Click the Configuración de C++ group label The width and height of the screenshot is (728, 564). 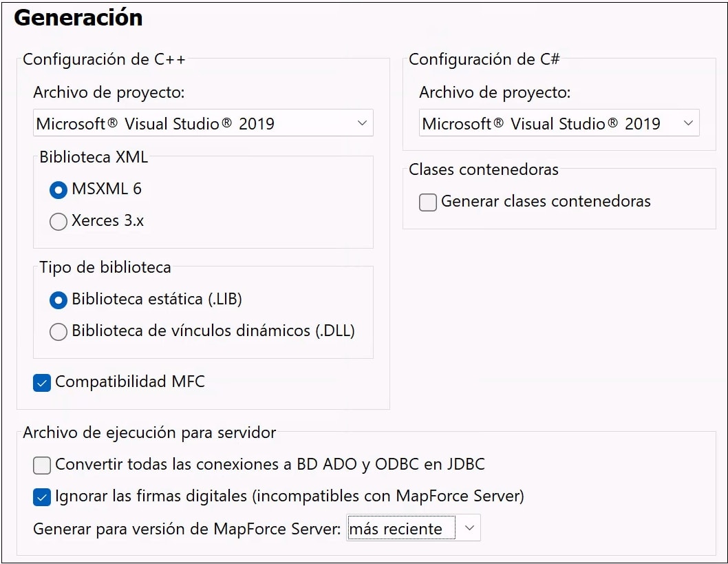(105, 59)
